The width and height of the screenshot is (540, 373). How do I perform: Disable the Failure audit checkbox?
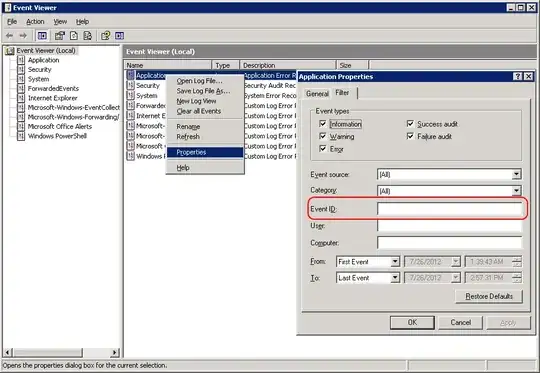(x=410, y=136)
